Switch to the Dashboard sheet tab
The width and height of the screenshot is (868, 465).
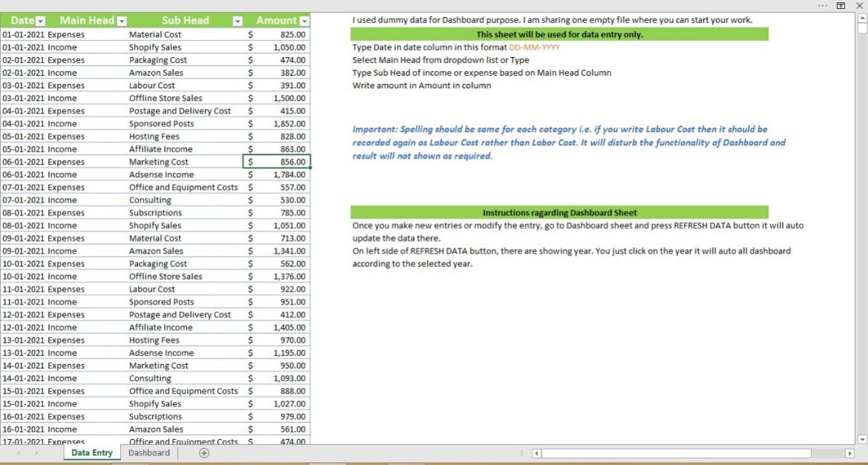click(148, 452)
